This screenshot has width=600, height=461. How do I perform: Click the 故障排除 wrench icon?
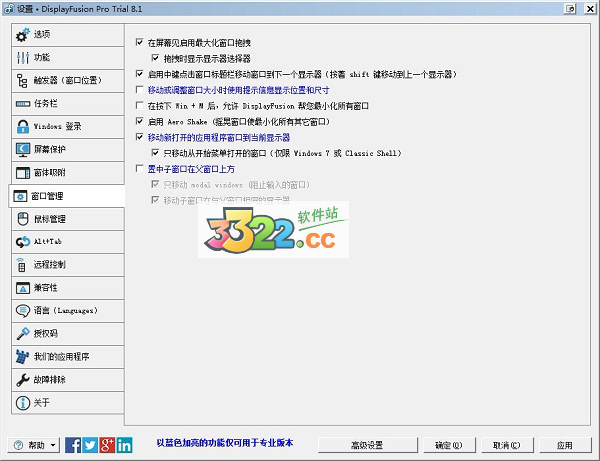click(23, 380)
